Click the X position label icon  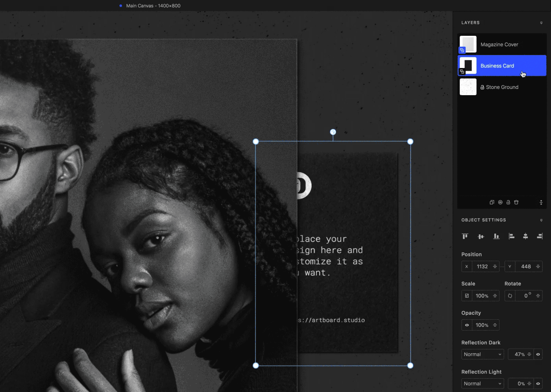[467, 267]
